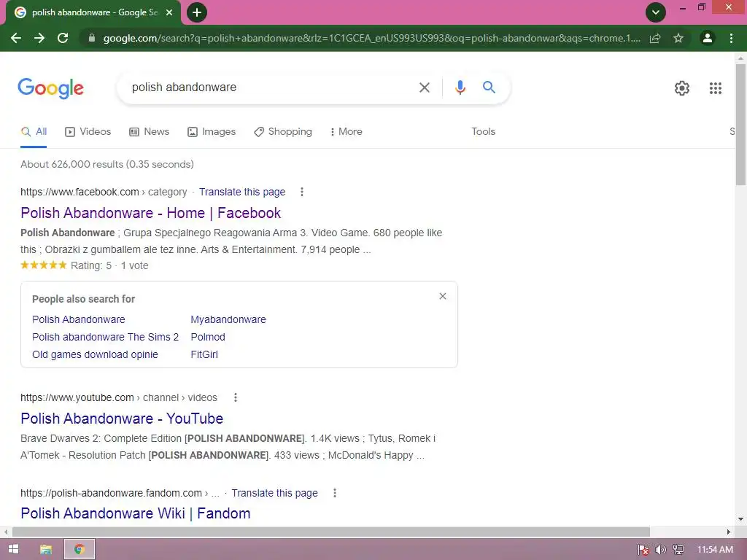Open the Windows Start menu
747x560 pixels.
coord(13,549)
